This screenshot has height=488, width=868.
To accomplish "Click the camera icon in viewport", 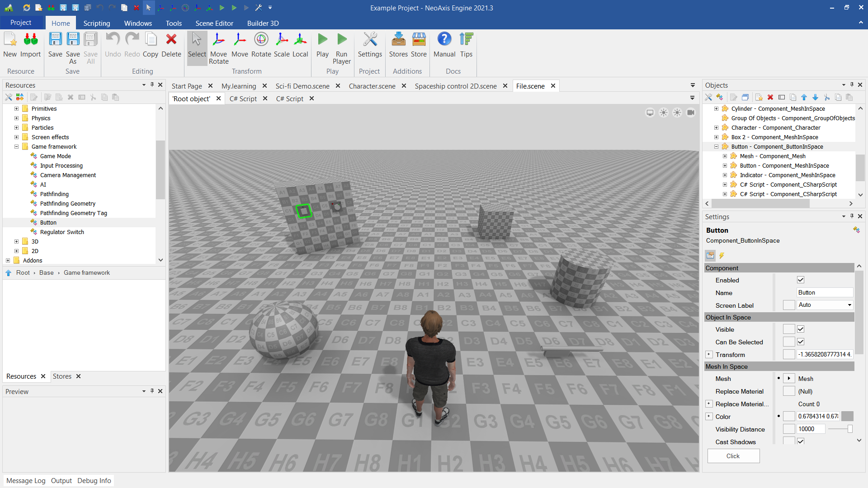I will pyautogui.click(x=691, y=113).
